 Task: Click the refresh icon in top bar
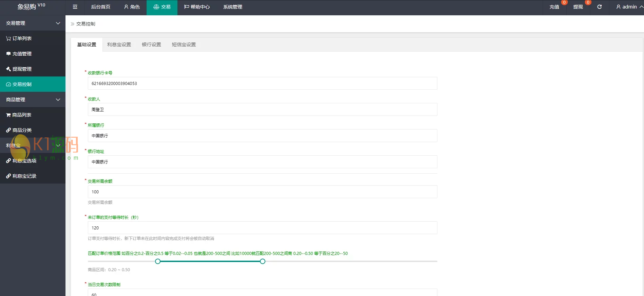click(x=600, y=7)
